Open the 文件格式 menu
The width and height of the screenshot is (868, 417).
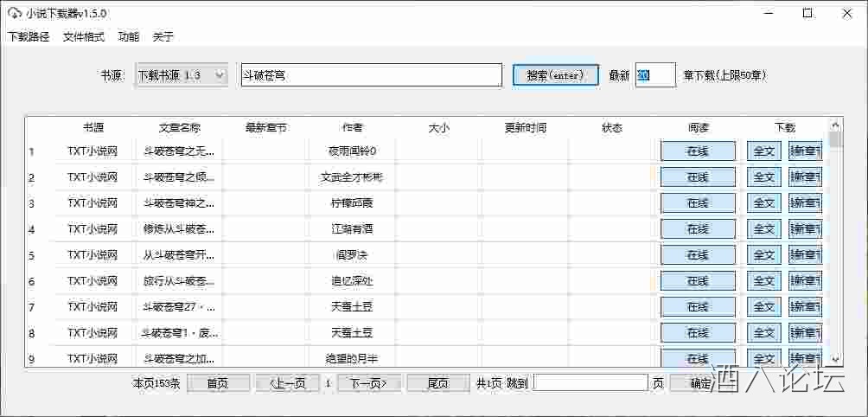[84, 37]
